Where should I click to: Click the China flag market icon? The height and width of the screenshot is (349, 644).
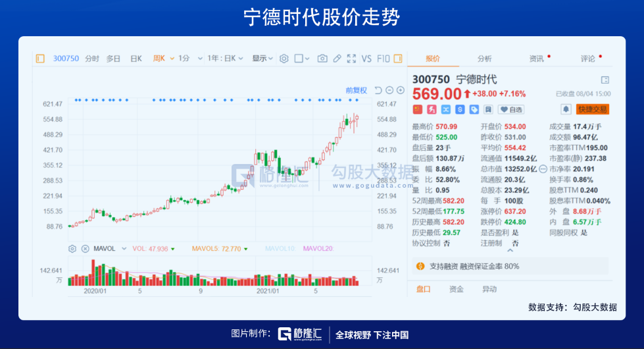coord(417,109)
